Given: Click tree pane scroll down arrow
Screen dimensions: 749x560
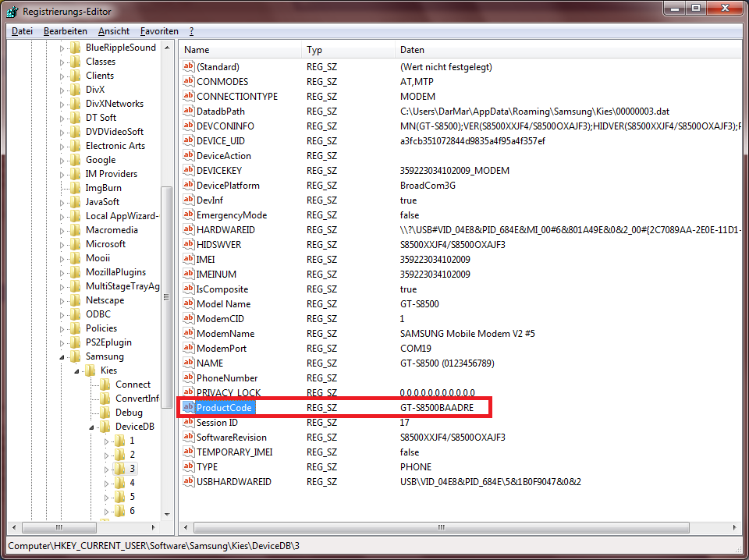Looking at the screenshot, I should [x=167, y=514].
